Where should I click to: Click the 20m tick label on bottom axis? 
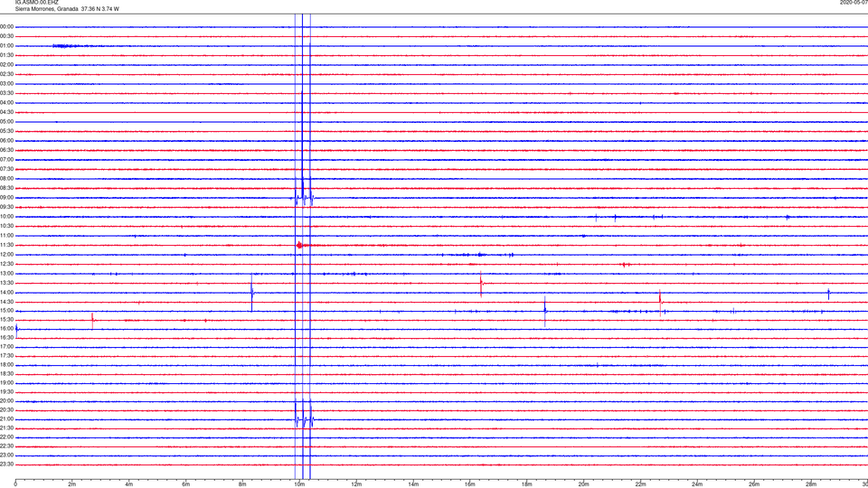pos(583,484)
